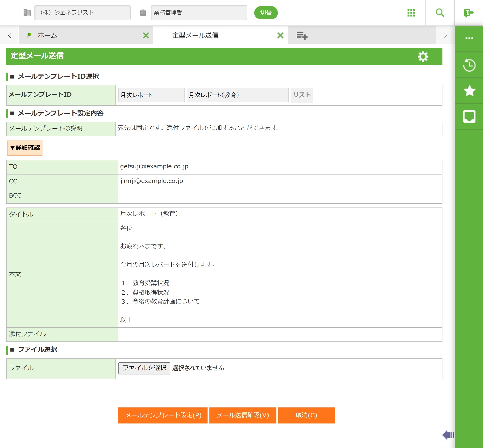The height and width of the screenshot is (448, 483).
Task: Open the three-dots more menu in sidebar
Action: (469, 38)
